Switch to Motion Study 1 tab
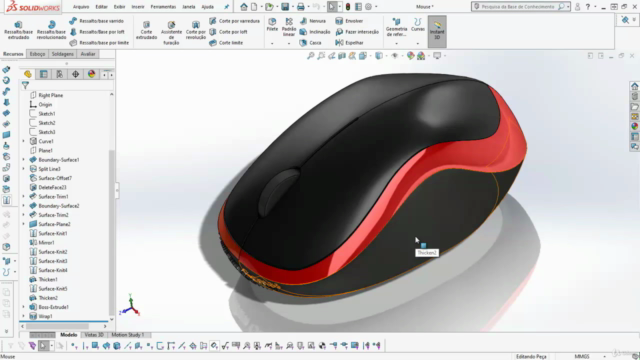This screenshot has width=640, height=360. (128, 335)
